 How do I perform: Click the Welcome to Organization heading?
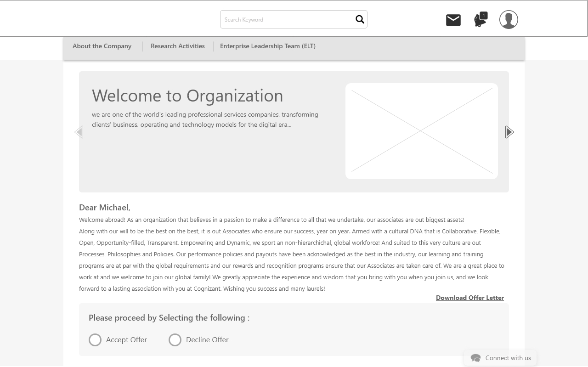pyautogui.click(x=187, y=95)
